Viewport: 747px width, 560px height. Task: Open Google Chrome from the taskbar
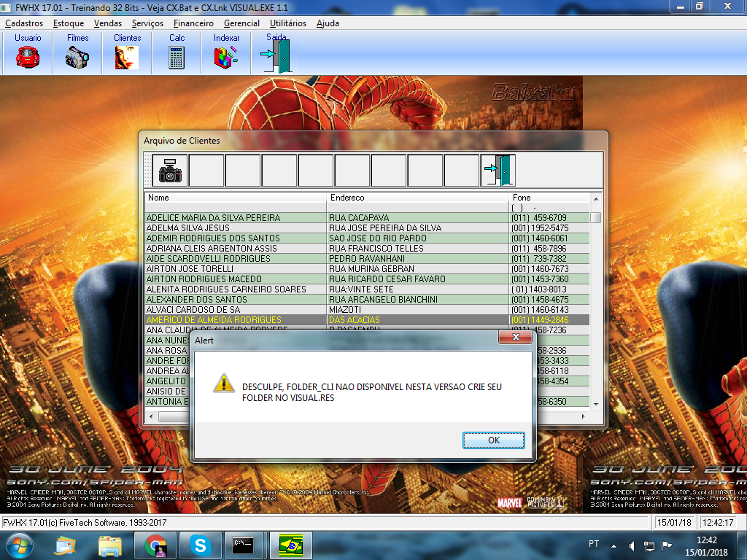(155, 545)
